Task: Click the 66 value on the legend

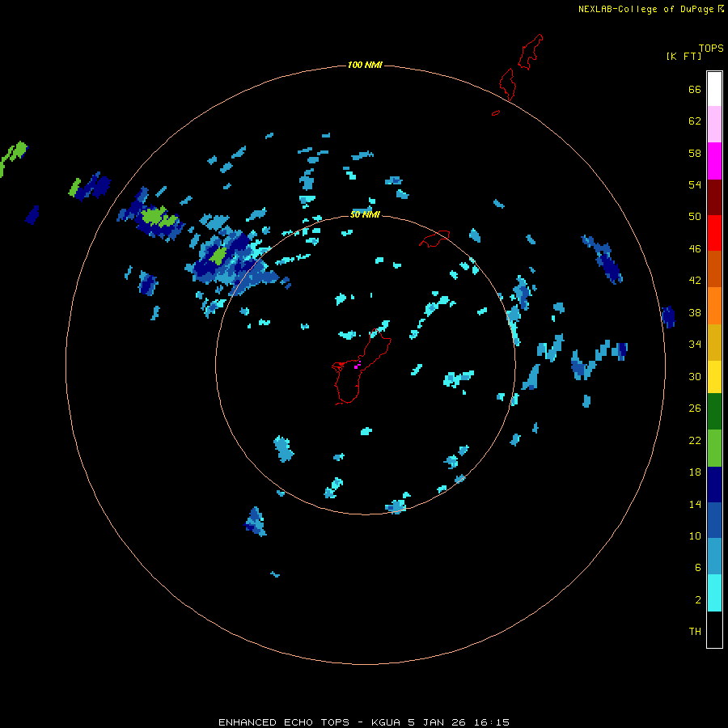Action: point(695,89)
